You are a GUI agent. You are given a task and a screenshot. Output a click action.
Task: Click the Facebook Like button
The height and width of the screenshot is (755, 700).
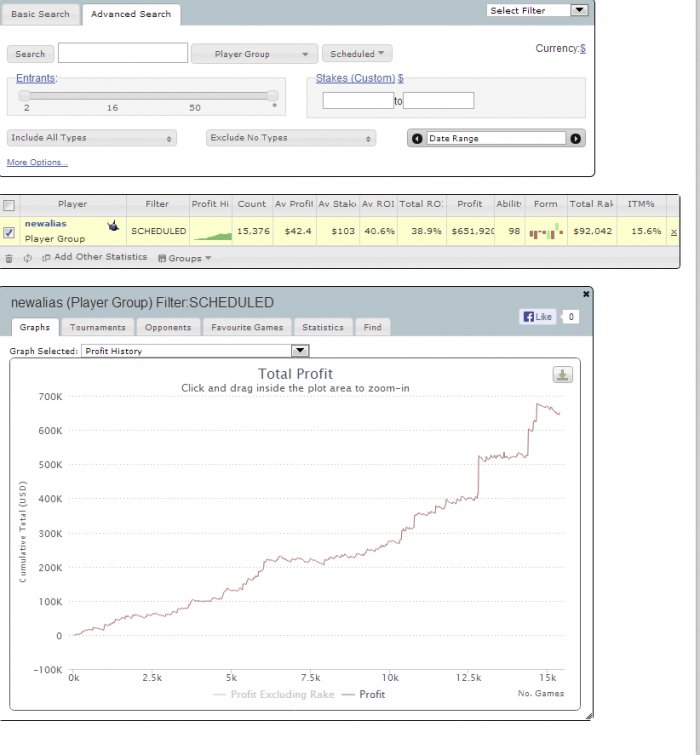537,316
